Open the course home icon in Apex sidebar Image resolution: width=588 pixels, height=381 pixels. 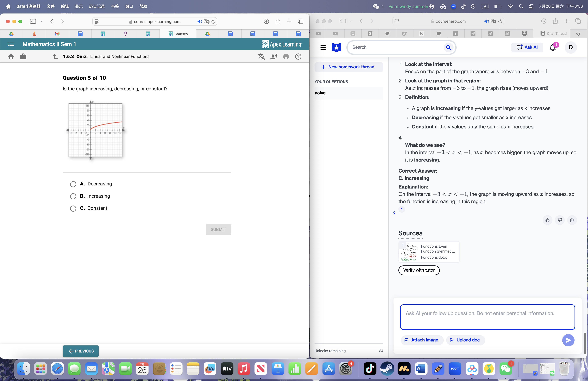pos(11,56)
